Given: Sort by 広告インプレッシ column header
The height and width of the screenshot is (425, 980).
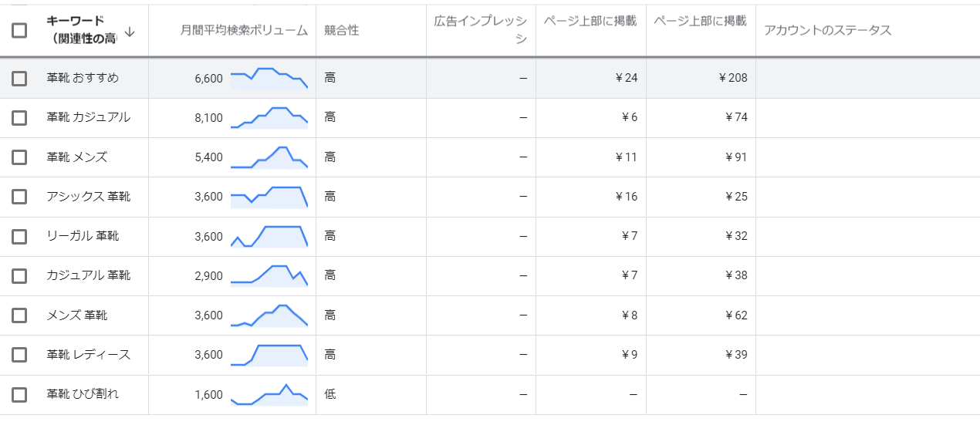Looking at the screenshot, I should click(481, 30).
